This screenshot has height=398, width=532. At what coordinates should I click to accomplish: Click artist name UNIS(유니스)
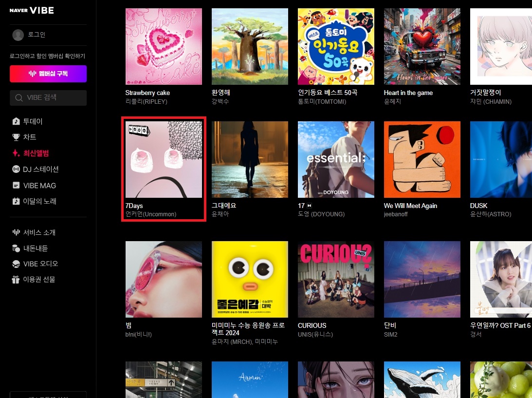point(315,335)
